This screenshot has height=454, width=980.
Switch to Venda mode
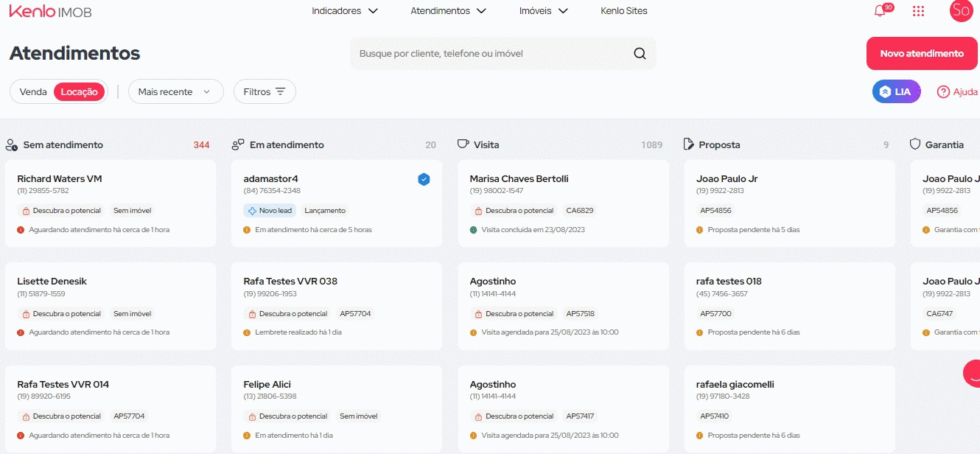pyautogui.click(x=33, y=92)
